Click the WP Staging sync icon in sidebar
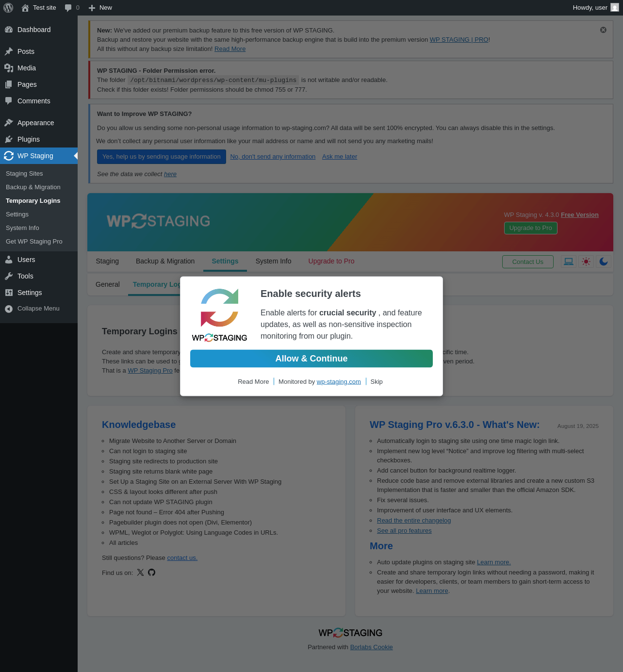The height and width of the screenshot is (672, 623). (x=9, y=156)
